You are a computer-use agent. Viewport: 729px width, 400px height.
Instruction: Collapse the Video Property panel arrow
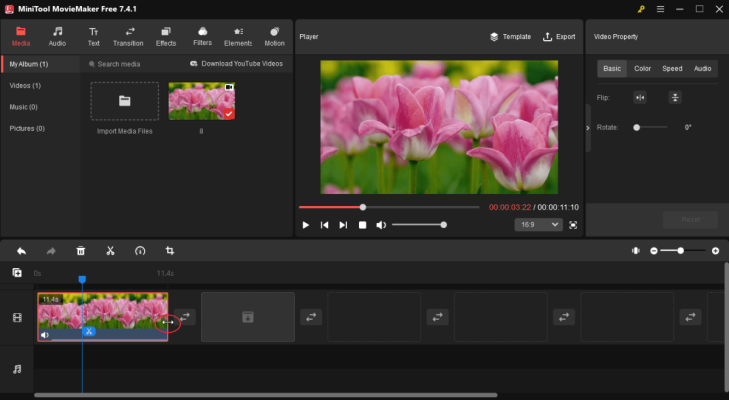point(588,128)
